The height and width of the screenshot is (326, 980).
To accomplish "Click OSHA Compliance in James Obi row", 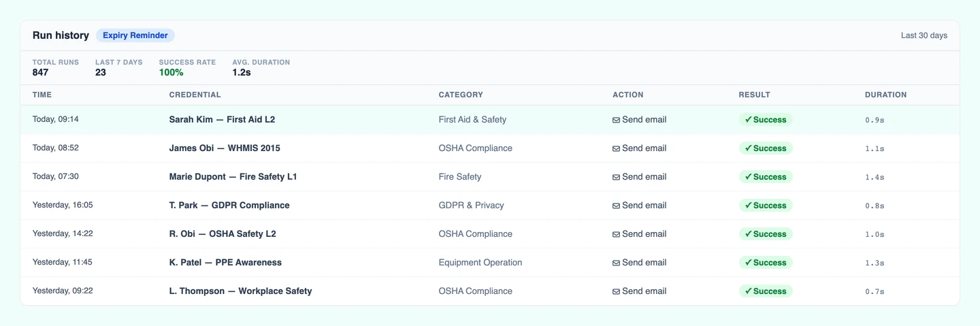I will click(476, 148).
